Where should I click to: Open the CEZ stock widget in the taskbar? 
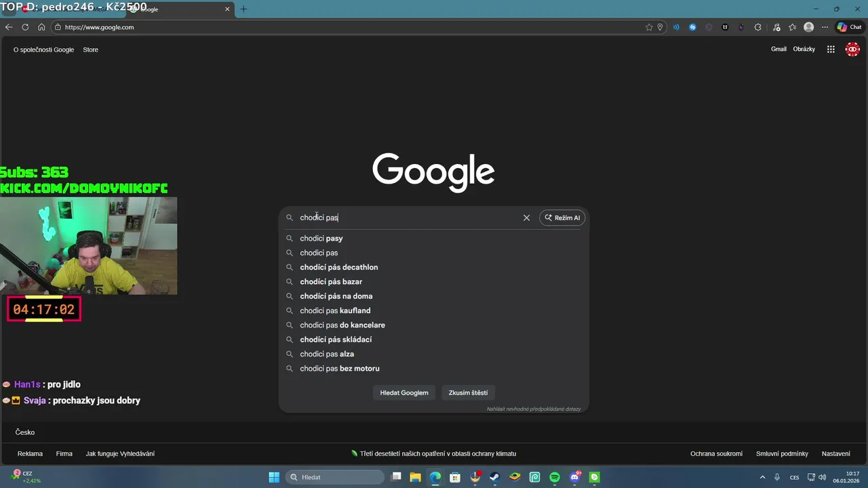[24, 477]
